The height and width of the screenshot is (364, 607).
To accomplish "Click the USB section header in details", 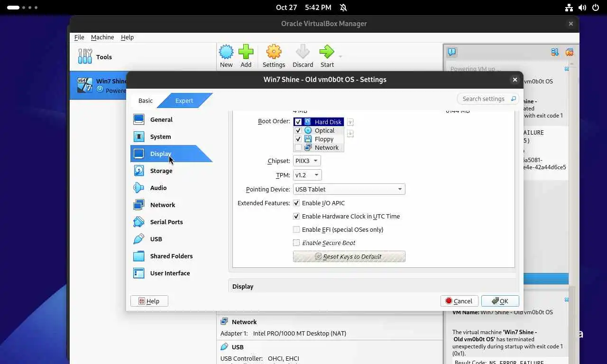I will click(238, 347).
